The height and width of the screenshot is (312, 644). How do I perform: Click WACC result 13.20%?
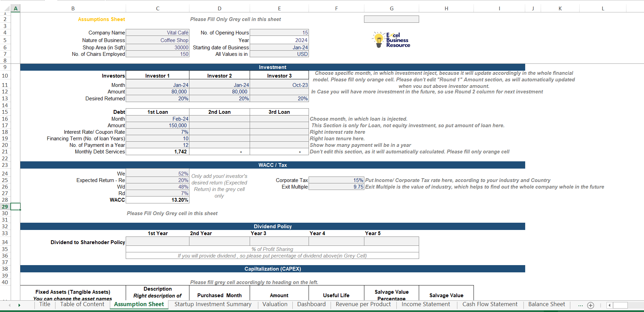click(157, 200)
